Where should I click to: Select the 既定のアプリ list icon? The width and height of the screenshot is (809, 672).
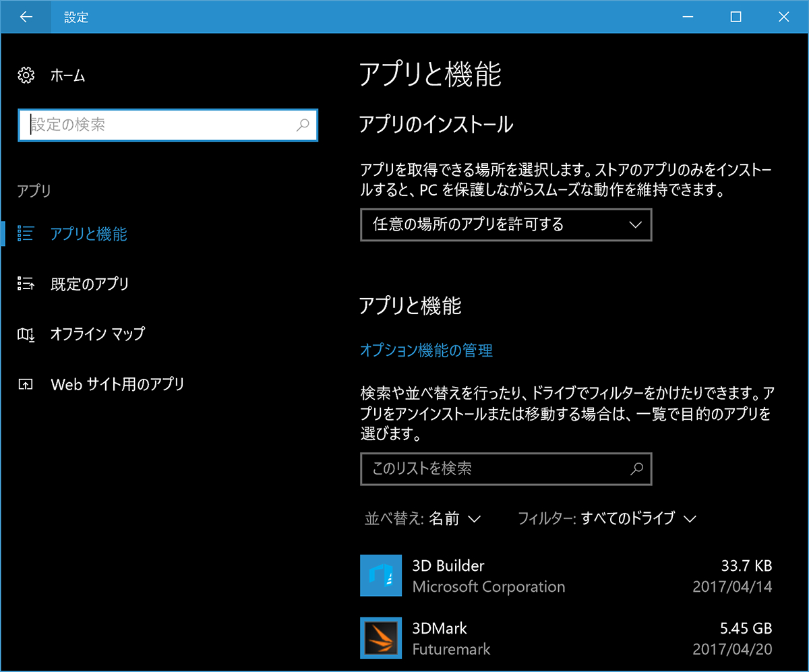pyautogui.click(x=26, y=284)
